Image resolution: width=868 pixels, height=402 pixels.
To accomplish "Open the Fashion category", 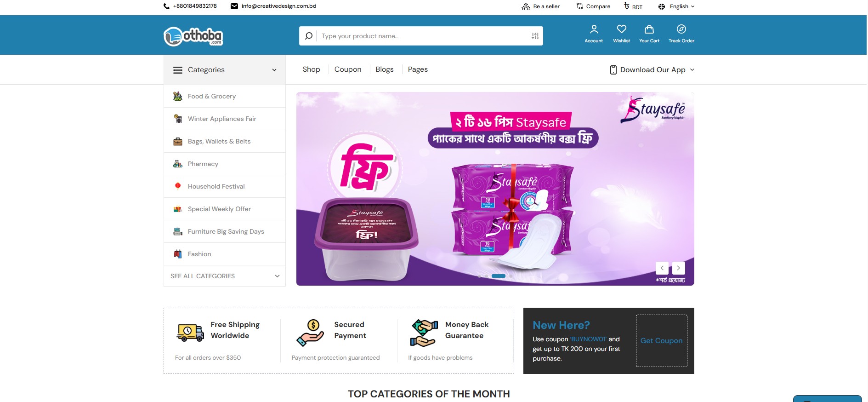I will (225, 254).
